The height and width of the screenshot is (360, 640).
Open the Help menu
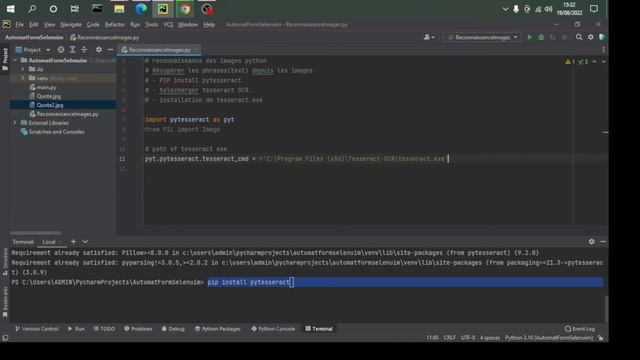coord(209,24)
